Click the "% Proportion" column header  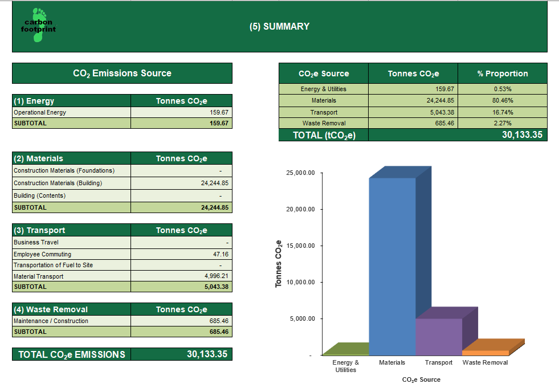pyautogui.click(x=503, y=73)
